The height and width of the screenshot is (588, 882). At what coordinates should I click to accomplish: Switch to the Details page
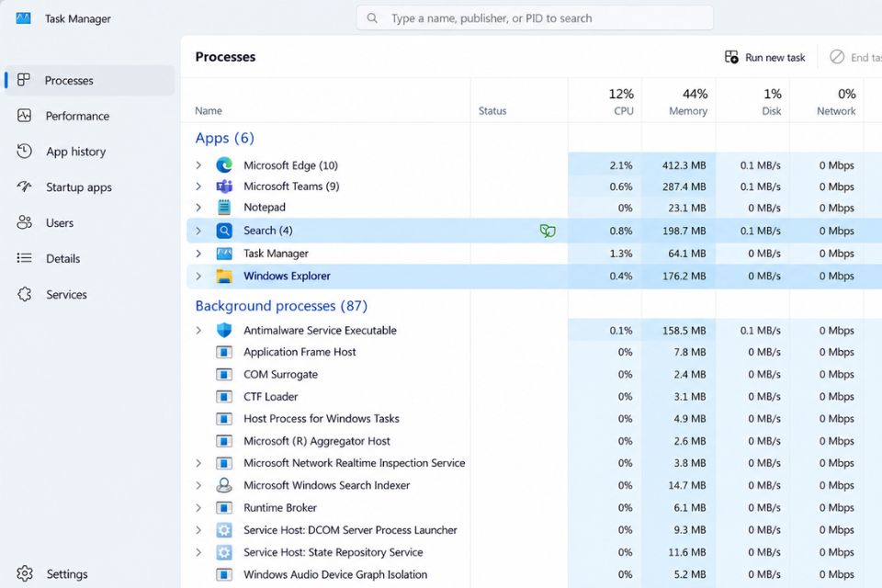(90, 258)
